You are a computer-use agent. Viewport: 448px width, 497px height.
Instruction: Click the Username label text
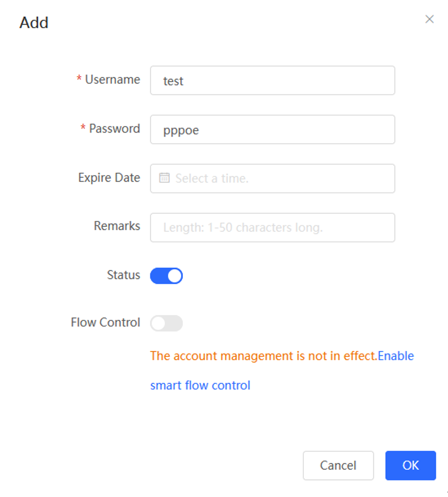point(112,79)
